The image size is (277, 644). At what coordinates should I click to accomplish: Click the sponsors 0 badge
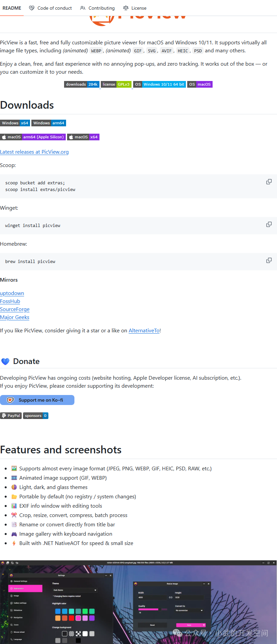coord(36,416)
